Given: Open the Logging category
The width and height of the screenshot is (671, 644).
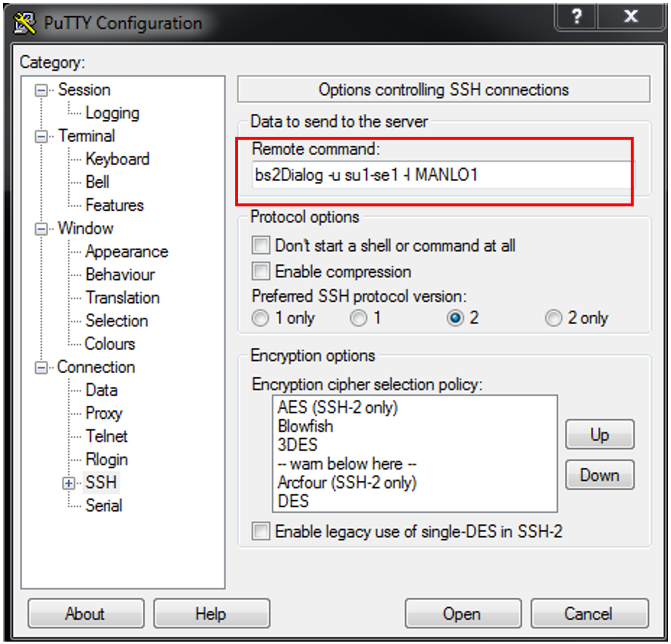Looking at the screenshot, I should coord(113,113).
